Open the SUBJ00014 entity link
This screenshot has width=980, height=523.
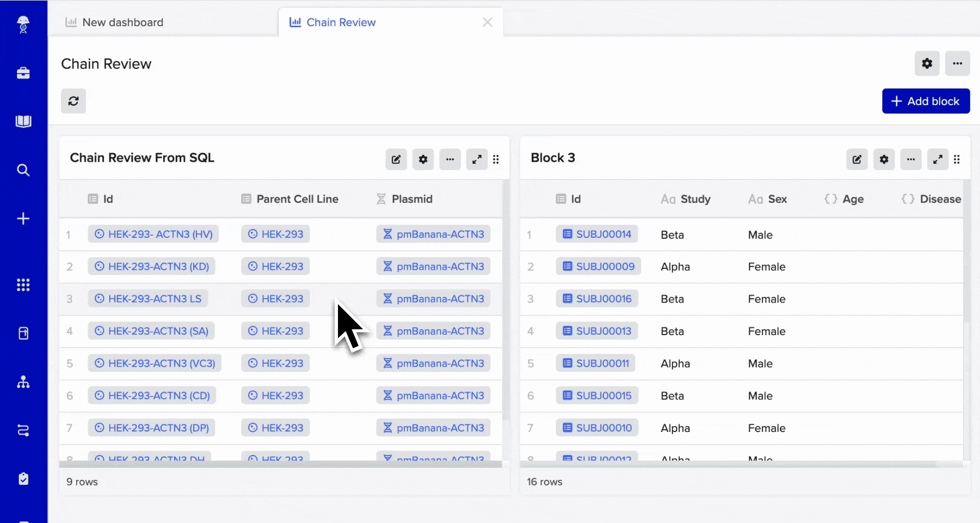pos(597,234)
